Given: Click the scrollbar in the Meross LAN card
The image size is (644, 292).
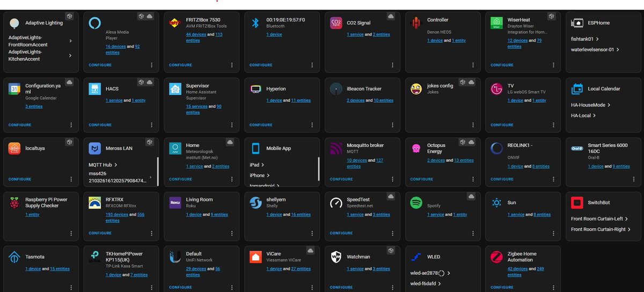Looking at the screenshot, I should point(158,171).
